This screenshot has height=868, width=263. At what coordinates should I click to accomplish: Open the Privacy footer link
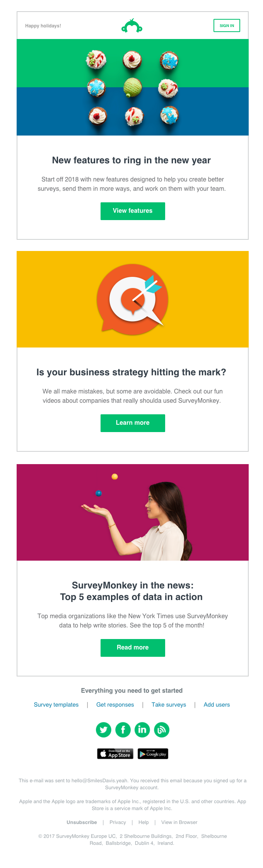[118, 822]
